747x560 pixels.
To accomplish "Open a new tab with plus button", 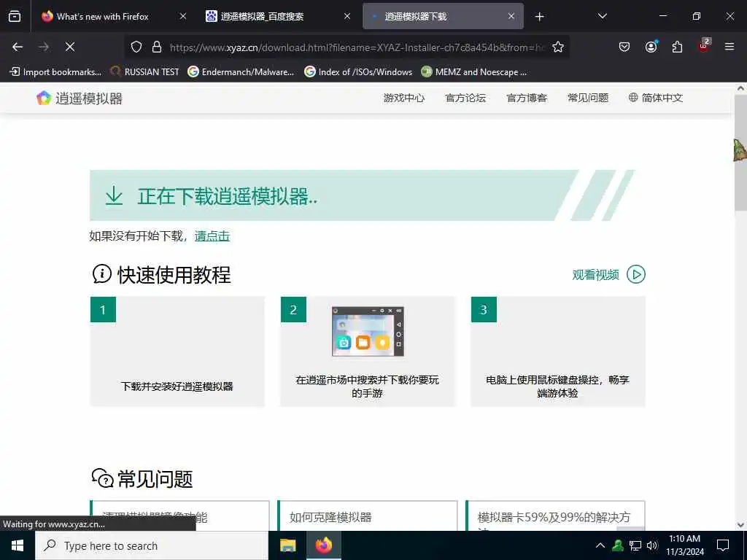I will [539, 17].
